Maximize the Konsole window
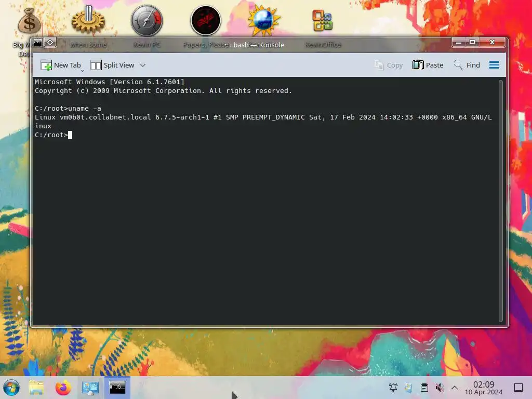 472,43
